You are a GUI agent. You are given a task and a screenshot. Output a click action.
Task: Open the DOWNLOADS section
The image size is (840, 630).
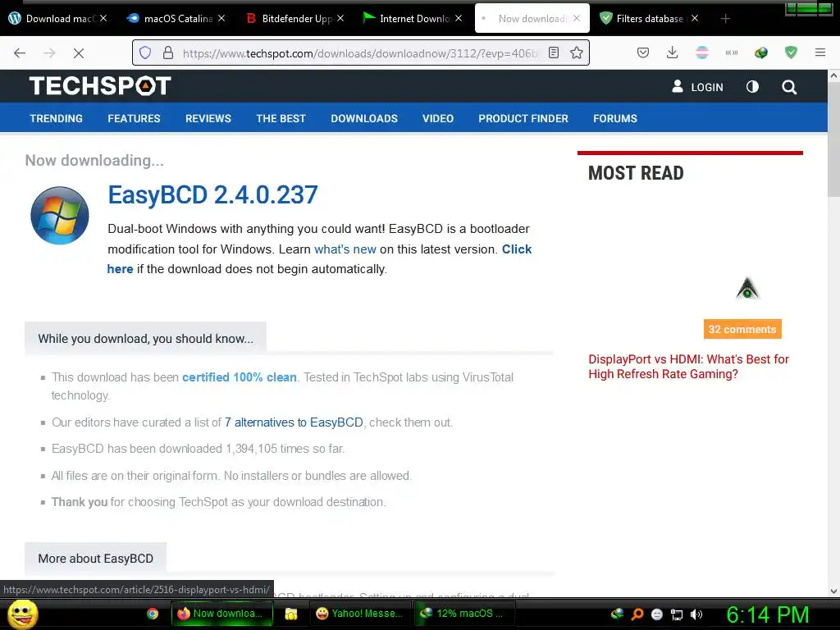pyautogui.click(x=364, y=118)
